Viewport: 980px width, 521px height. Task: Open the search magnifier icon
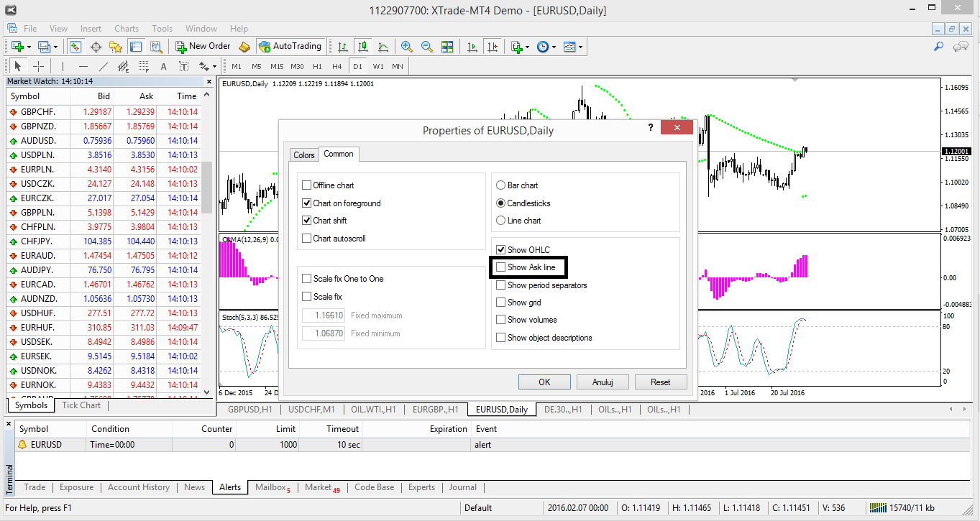click(939, 47)
